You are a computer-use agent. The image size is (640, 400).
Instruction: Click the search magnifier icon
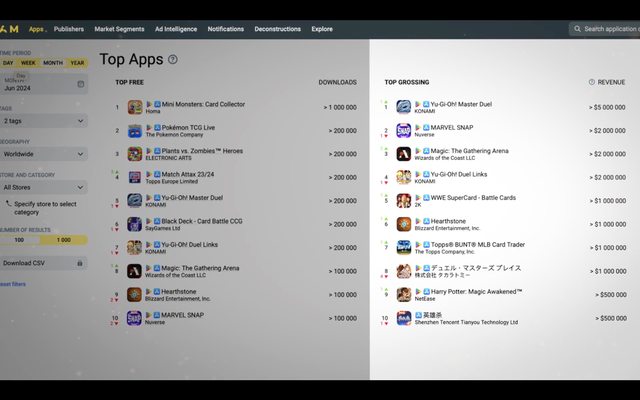[x=577, y=29]
